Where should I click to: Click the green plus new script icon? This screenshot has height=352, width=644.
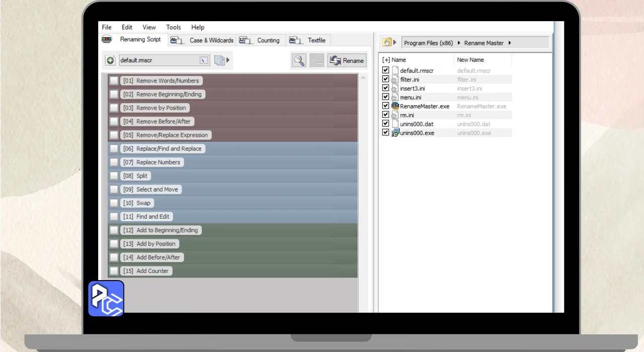(x=111, y=60)
